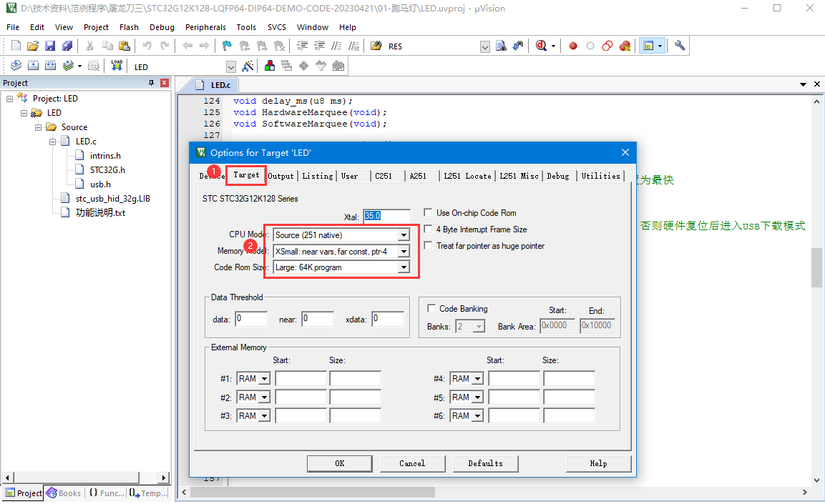
Task: Open the #4 external memory type dropdown
Action: tap(477, 378)
